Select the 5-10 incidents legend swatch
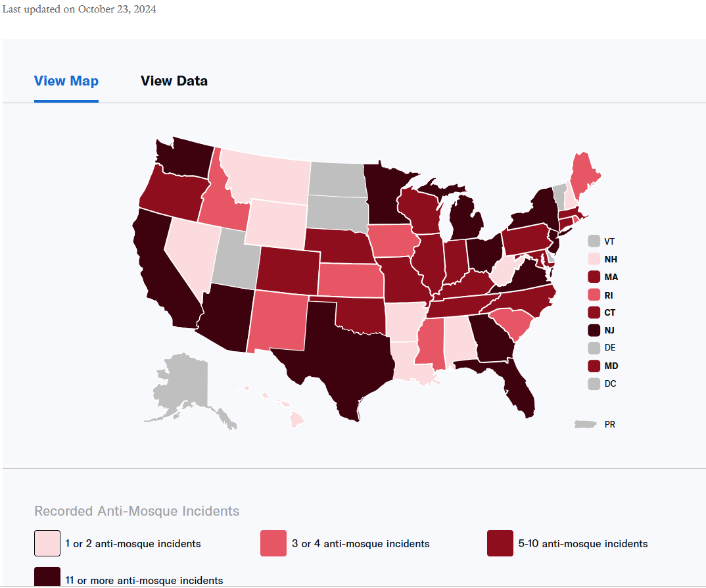 (500, 543)
